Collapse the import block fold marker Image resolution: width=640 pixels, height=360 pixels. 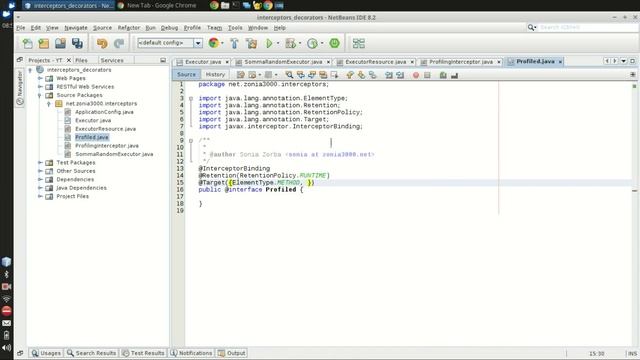191,98
